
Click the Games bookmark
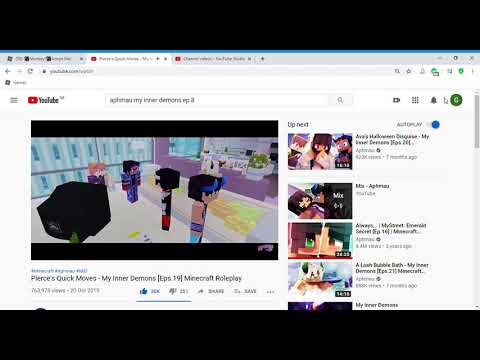(16, 82)
